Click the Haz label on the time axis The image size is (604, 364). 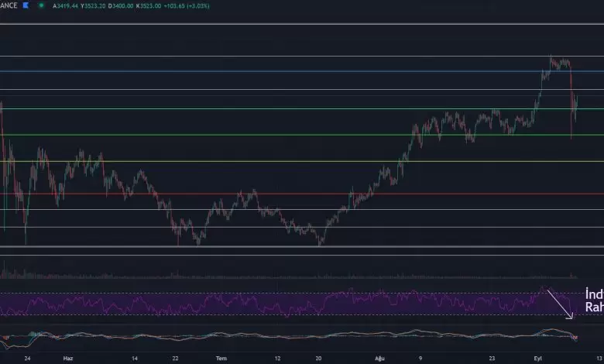pos(68,359)
